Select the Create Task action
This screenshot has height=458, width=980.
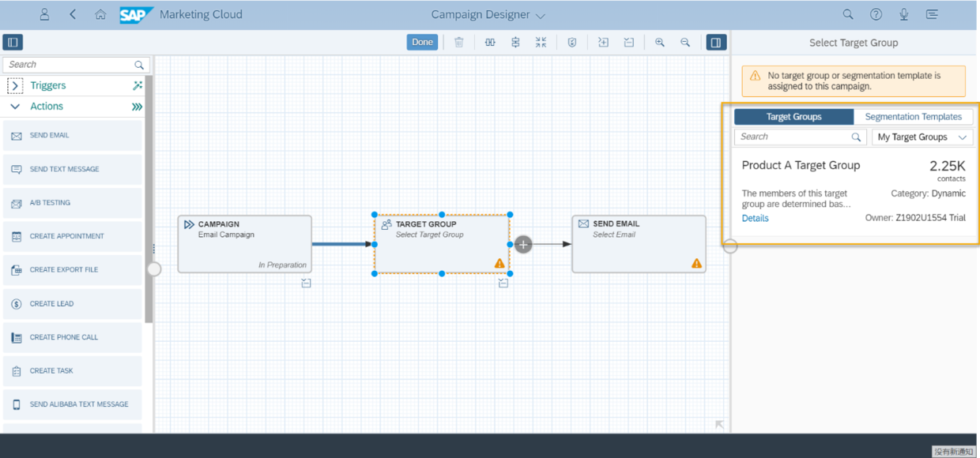tap(73, 370)
